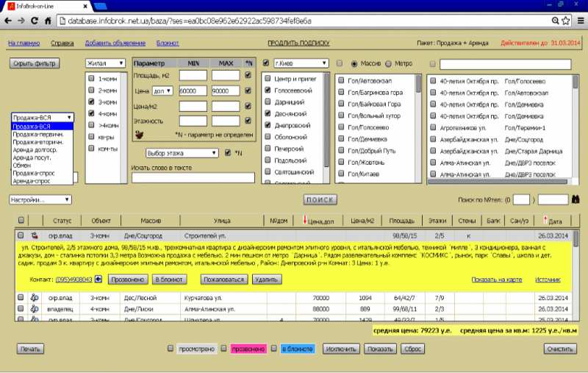Click the binoculars phone search icon
The image size is (588, 373).
(x=576, y=199)
